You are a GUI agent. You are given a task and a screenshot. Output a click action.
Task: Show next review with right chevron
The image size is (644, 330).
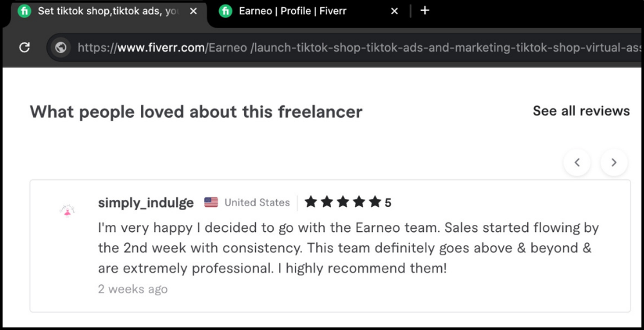pyautogui.click(x=614, y=162)
